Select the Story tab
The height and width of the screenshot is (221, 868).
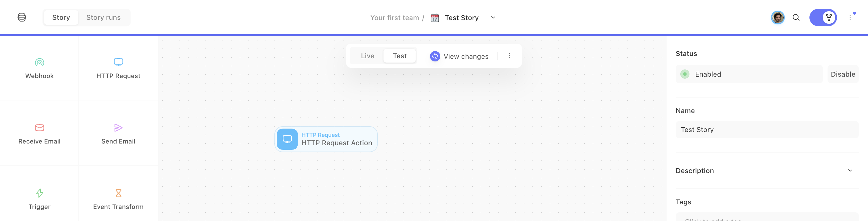point(61,18)
